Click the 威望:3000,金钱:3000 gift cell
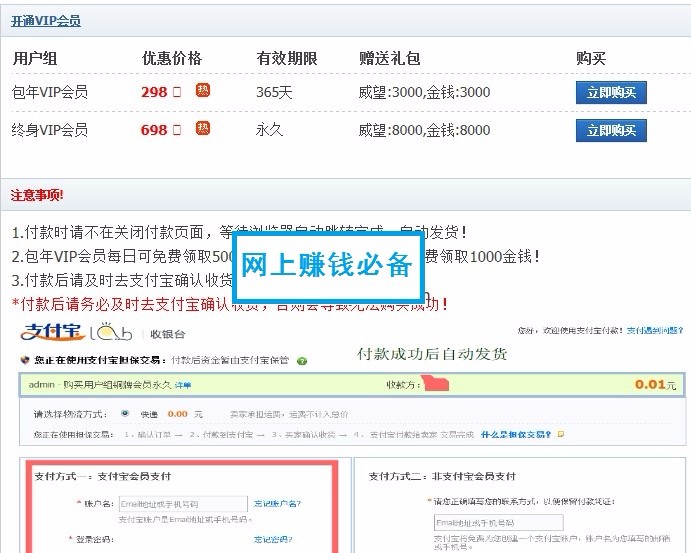This screenshot has height=553, width=691. (424, 92)
